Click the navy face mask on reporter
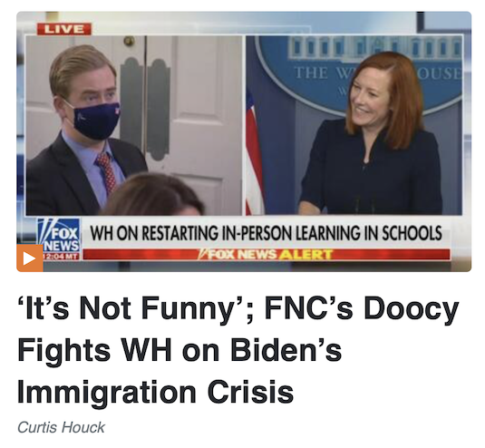Image resolution: width=485 pixels, height=448 pixels. tap(94, 121)
